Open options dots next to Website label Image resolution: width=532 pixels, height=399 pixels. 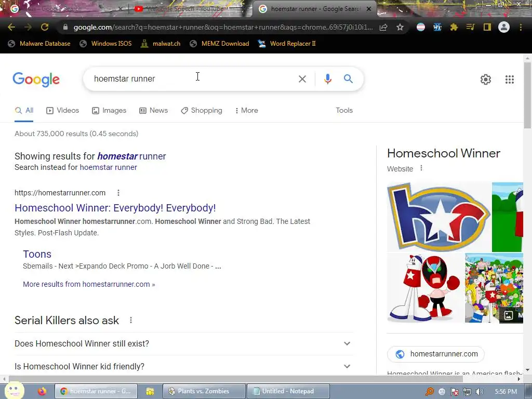pyautogui.click(x=421, y=168)
